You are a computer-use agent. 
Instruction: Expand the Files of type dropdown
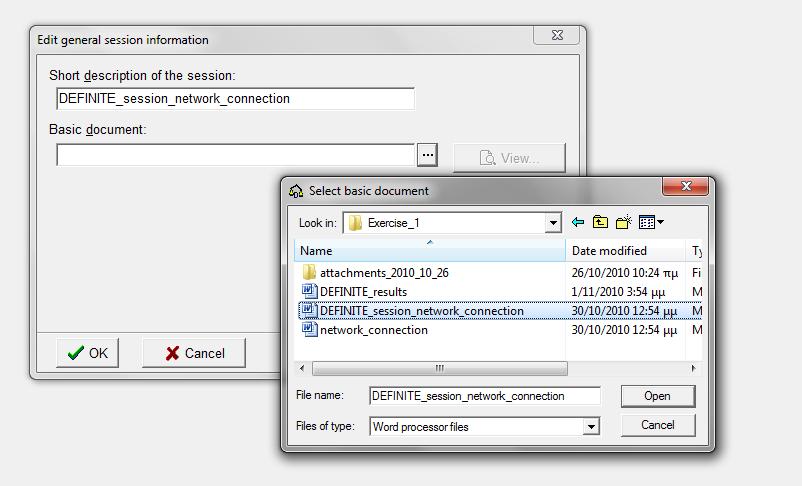[591, 426]
